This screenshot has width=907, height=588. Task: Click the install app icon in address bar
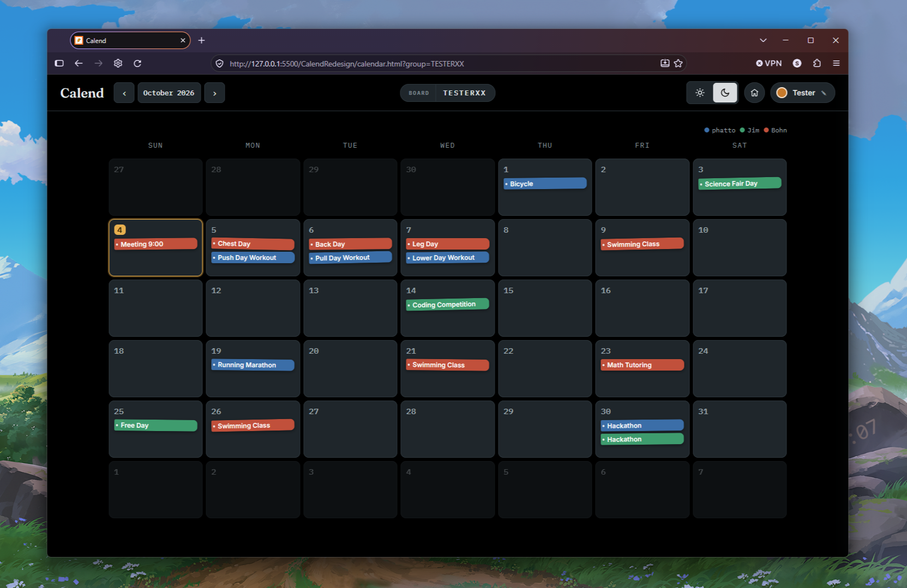(x=665, y=63)
